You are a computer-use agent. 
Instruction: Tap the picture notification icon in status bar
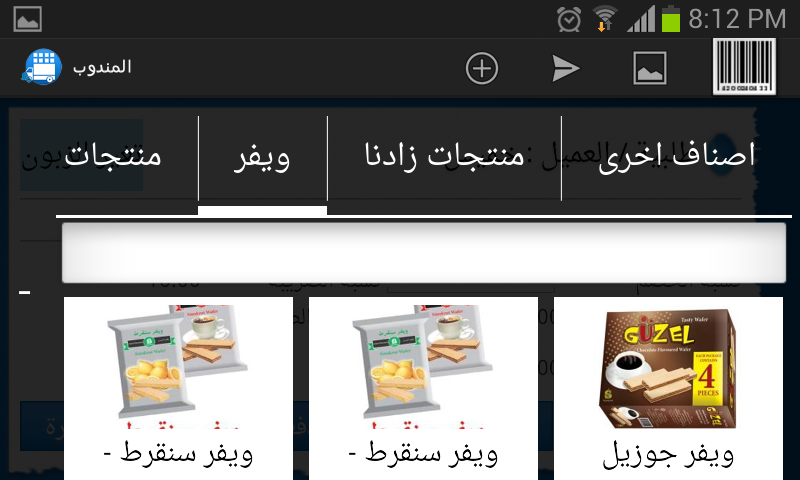pyautogui.click(x=28, y=19)
